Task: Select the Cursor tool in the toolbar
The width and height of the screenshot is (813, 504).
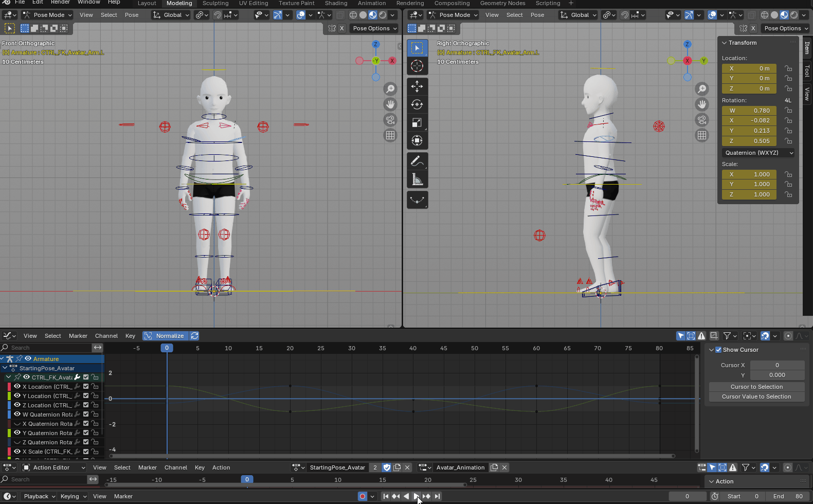Action: pyautogui.click(x=417, y=66)
